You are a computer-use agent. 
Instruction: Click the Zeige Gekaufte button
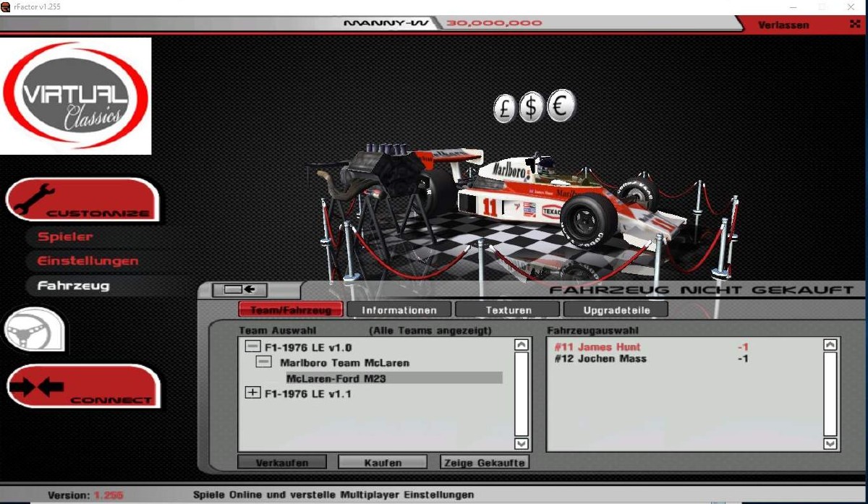tap(484, 462)
